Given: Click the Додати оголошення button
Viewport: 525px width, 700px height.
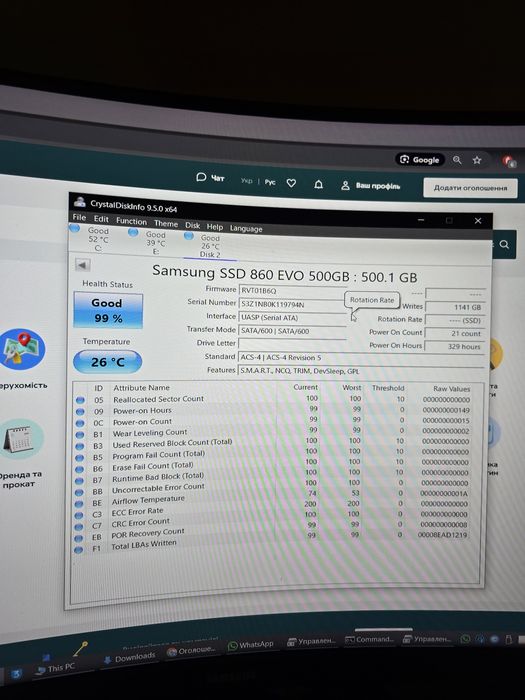Looking at the screenshot, I should click(471, 188).
